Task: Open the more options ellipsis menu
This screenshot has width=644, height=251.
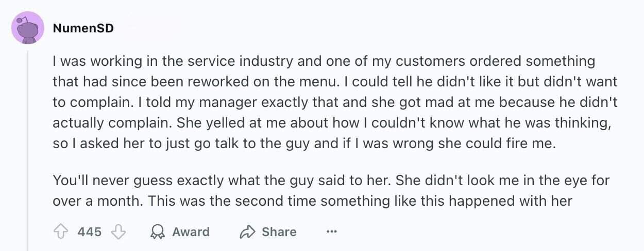Action: point(331,232)
